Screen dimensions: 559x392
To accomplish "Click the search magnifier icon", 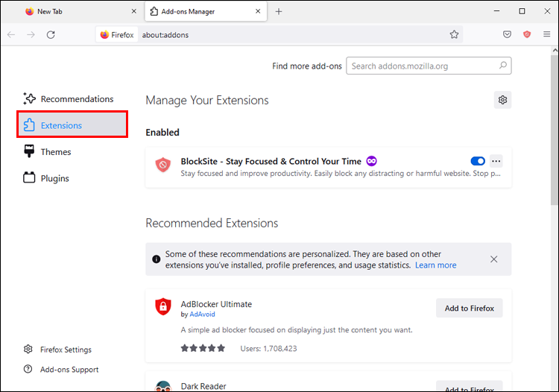I will click(504, 66).
